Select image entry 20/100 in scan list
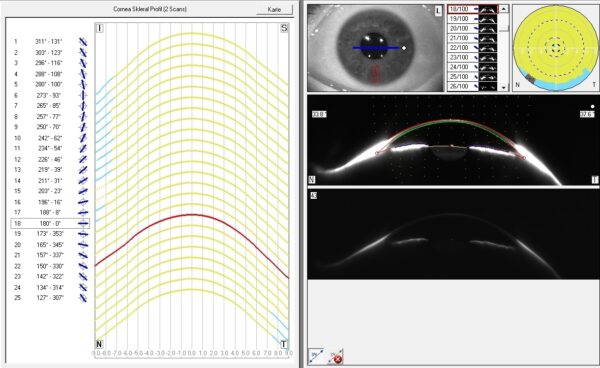Viewport: 600px width, 368px height. (x=473, y=28)
